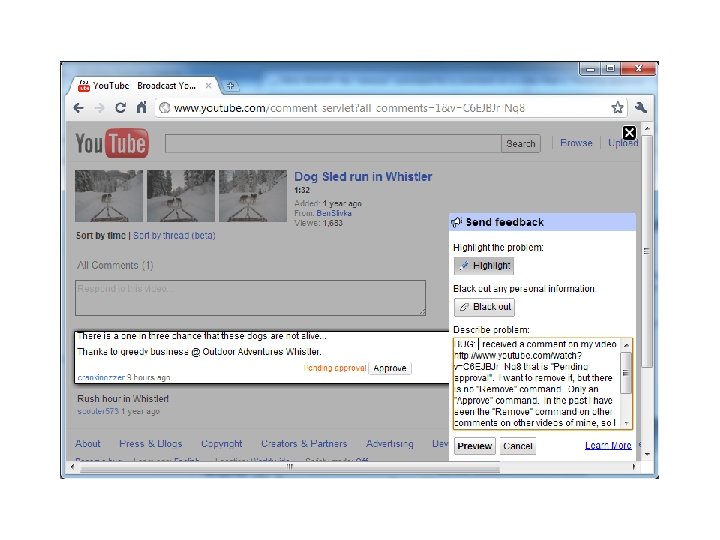The image size is (720, 540).
Task: Click the horizontal scrollbar right arrow
Action: (634, 467)
